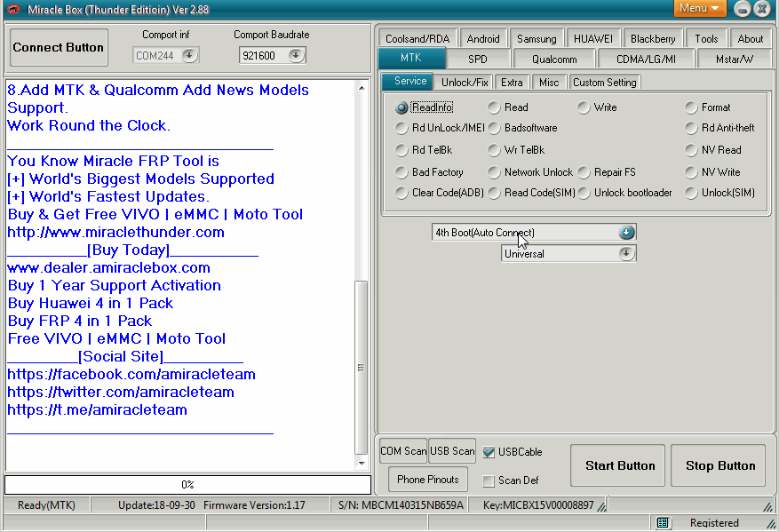The height and width of the screenshot is (532, 779).
Task: Switch to the Coolsand/RDA tab
Action: coord(417,39)
